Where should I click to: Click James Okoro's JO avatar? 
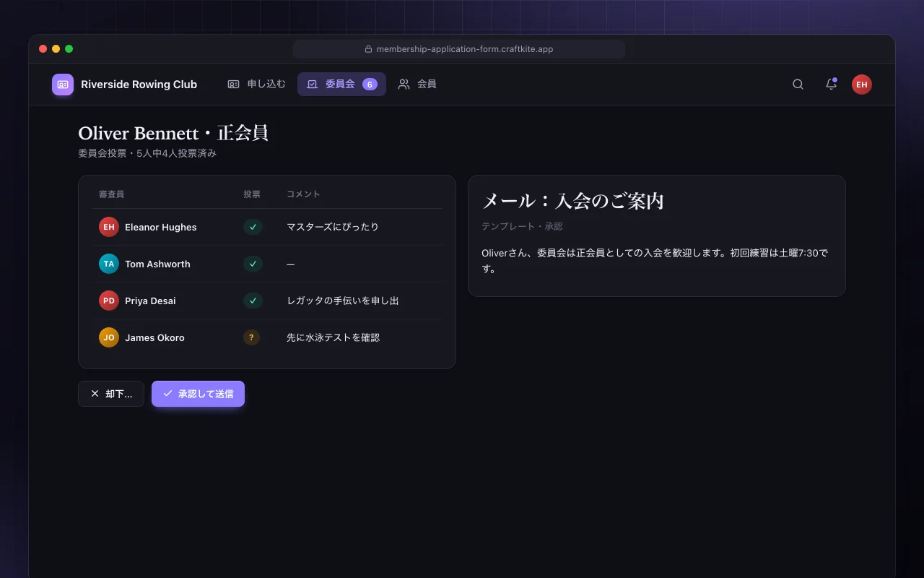(x=108, y=337)
